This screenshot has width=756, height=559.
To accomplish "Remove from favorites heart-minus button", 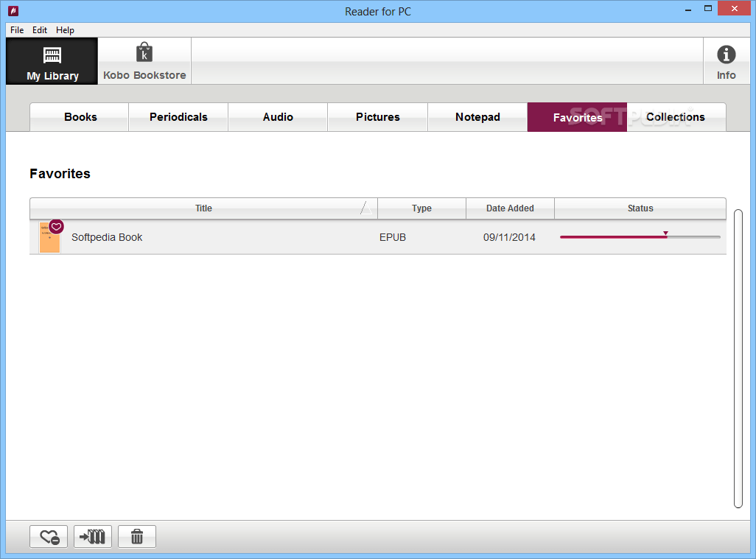I will click(x=49, y=536).
